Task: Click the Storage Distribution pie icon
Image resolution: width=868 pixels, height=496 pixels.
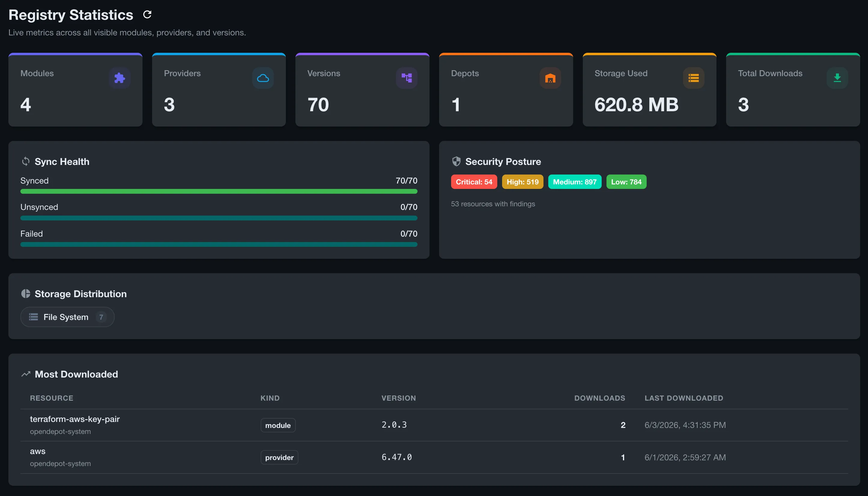Action: click(25, 294)
